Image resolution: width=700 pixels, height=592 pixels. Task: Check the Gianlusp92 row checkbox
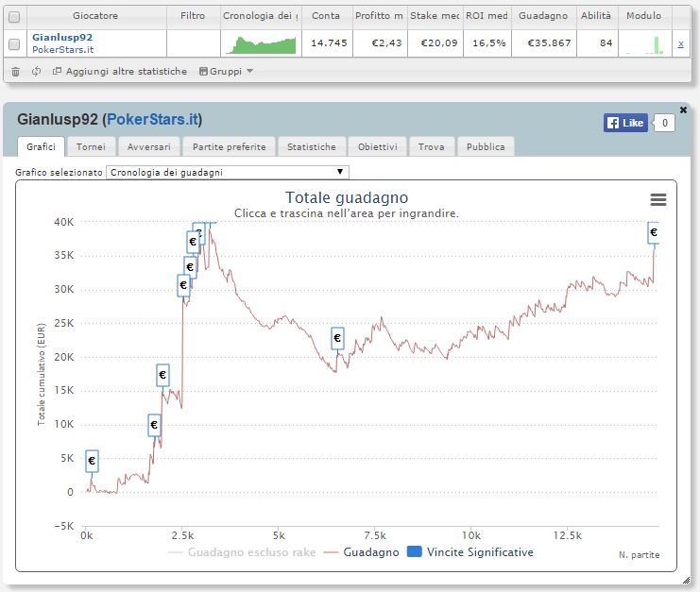pos(14,44)
